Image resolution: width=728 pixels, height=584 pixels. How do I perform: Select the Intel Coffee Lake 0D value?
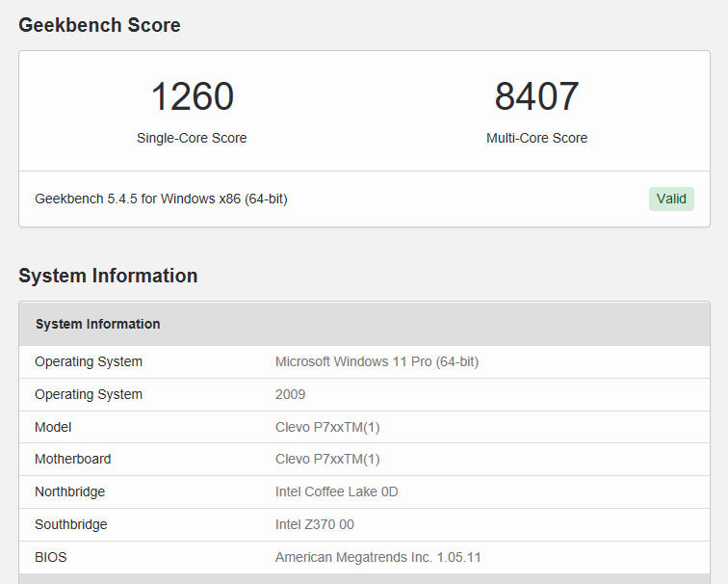[x=337, y=491]
